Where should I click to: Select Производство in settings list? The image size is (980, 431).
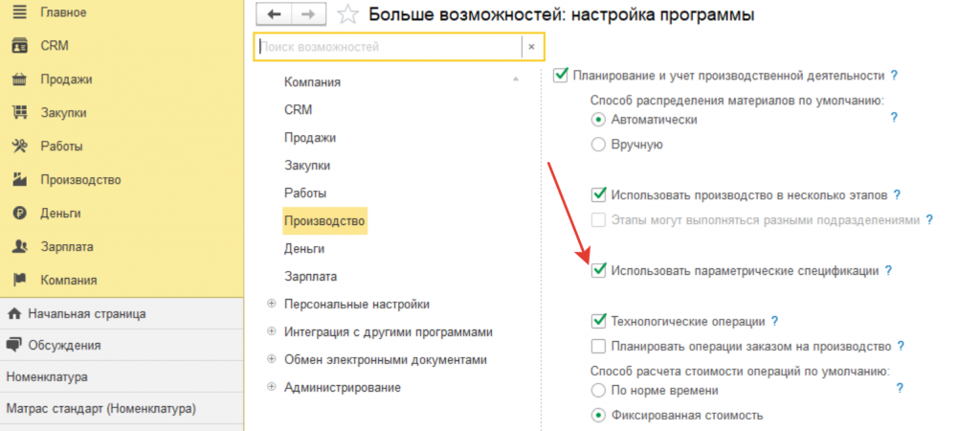(325, 221)
